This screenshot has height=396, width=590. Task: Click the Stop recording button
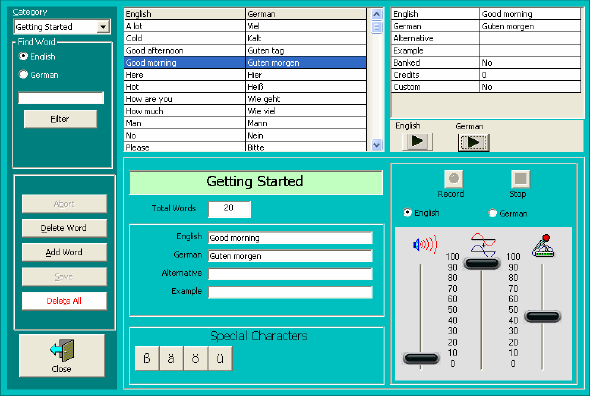pyautogui.click(x=520, y=179)
